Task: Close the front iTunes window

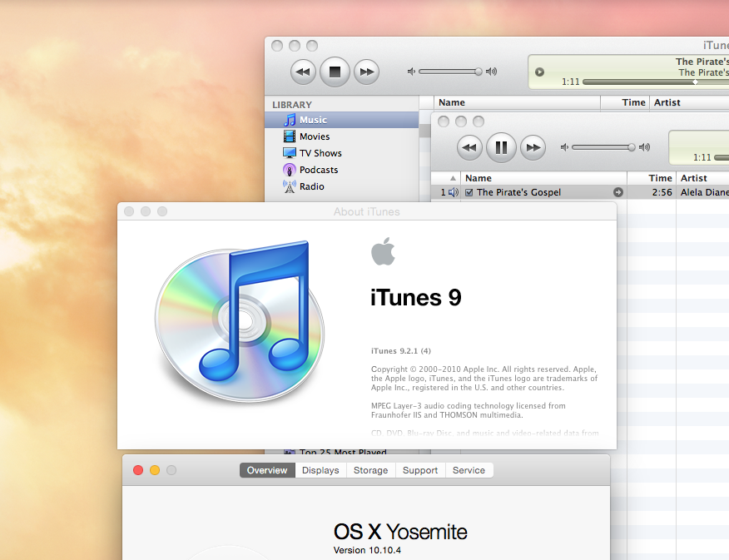Action: (444, 121)
